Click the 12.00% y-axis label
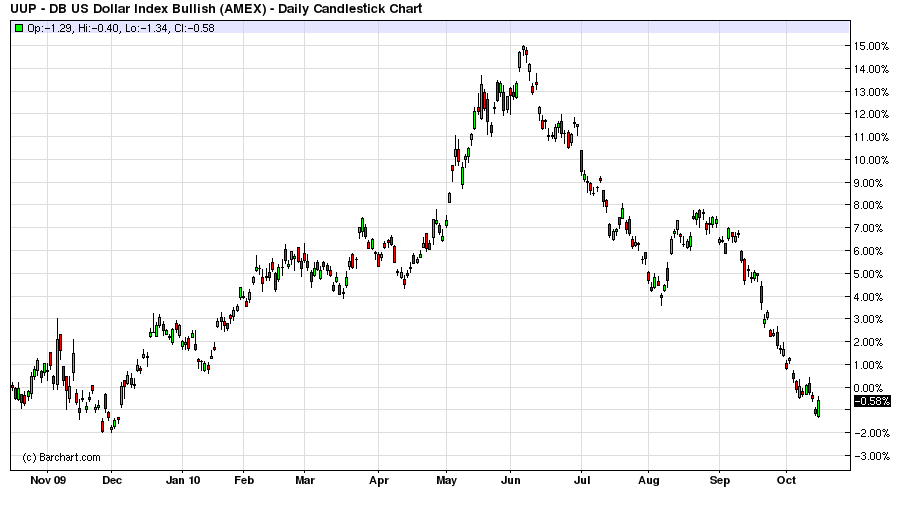The image size is (900, 511). pyautogui.click(x=871, y=114)
